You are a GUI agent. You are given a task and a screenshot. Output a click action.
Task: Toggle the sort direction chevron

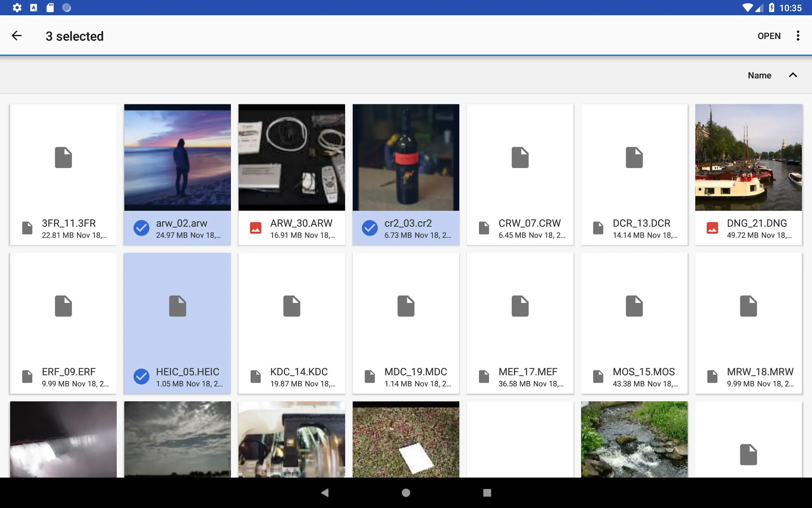pos(793,75)
